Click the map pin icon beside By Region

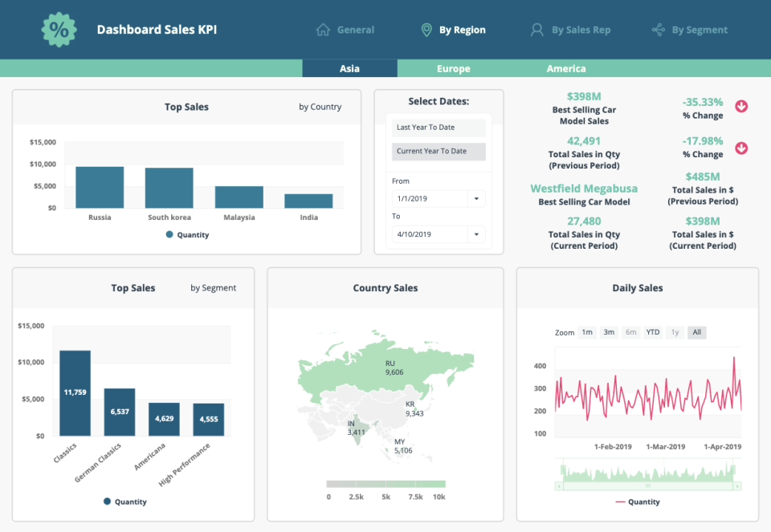point(426,30)
